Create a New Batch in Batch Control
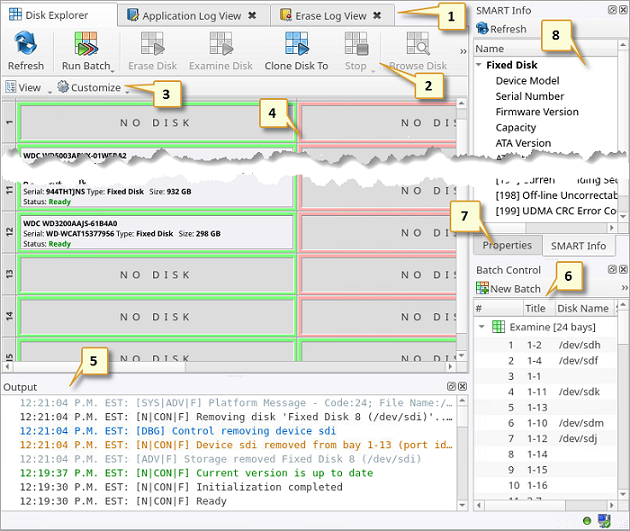 pos(508,288)
